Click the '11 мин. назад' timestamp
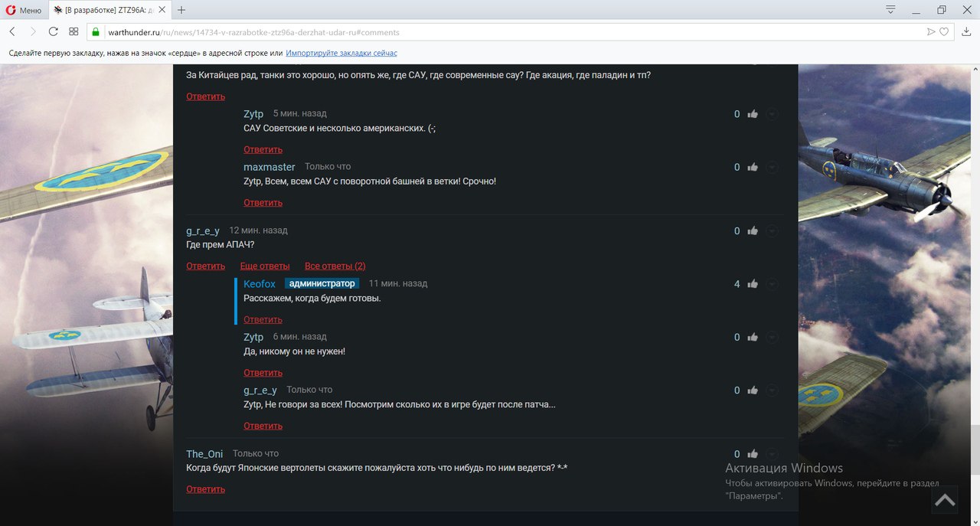 pyautogui.click(x=398, y=284)
